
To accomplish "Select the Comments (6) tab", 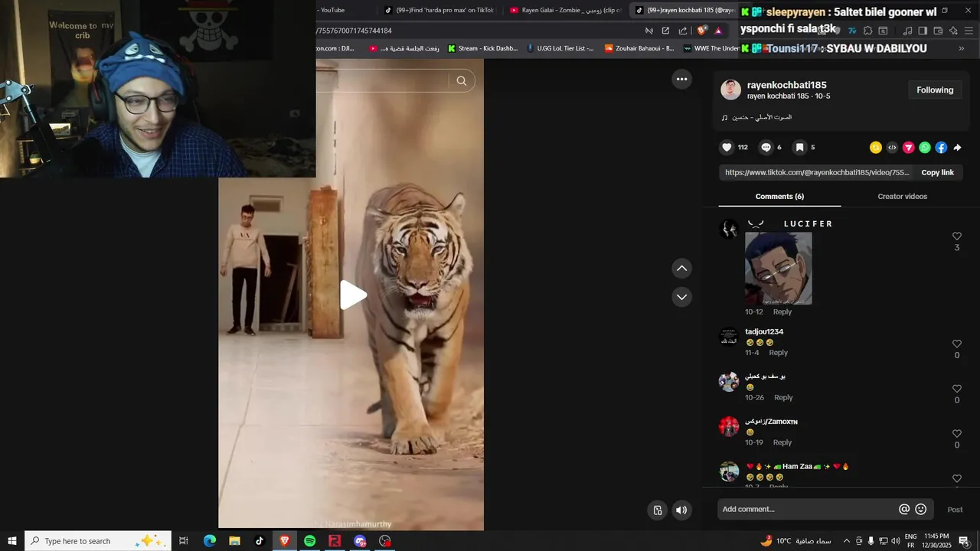I will click(779, 197).
